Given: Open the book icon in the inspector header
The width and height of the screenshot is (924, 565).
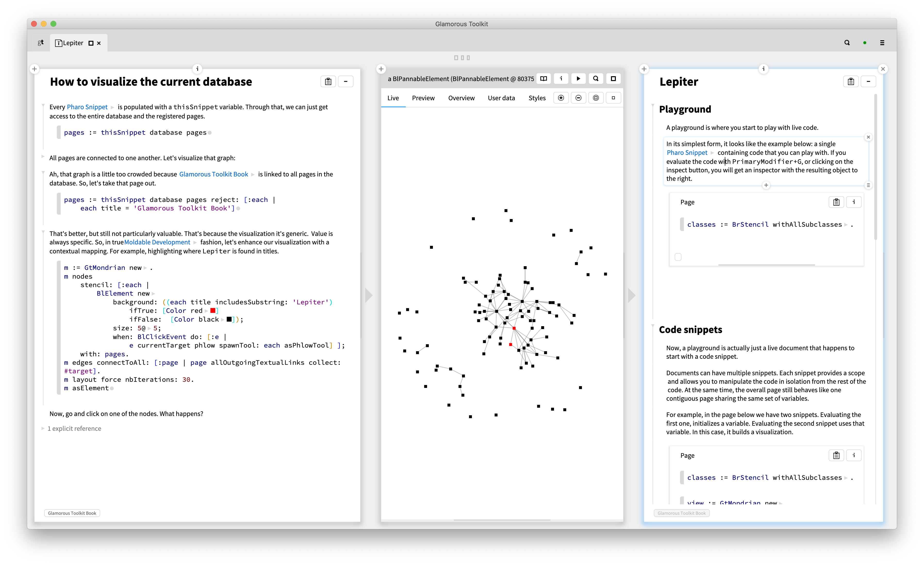Looking at the screenshot, I should pos(543,78).
